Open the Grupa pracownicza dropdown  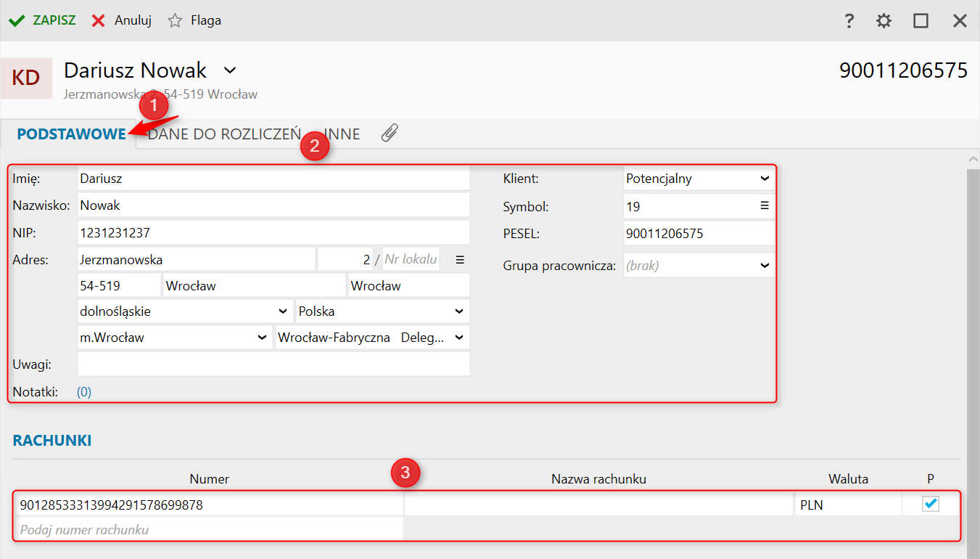[699, 266]
